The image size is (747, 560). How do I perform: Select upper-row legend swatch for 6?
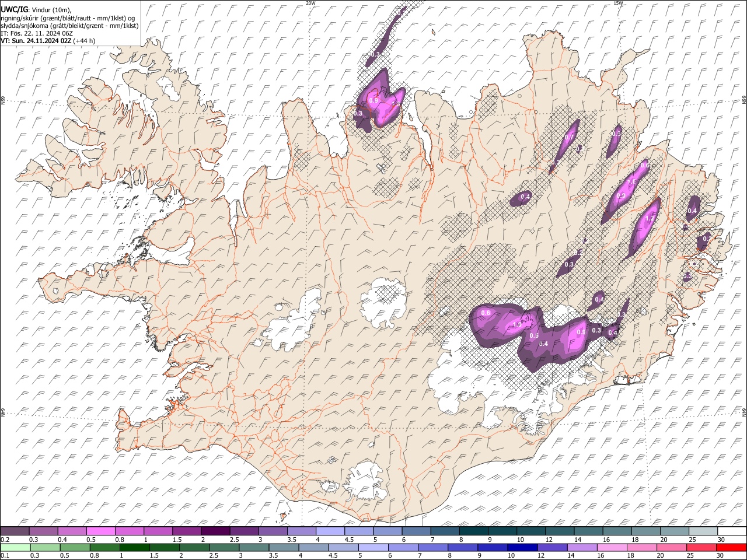(416, 531)
